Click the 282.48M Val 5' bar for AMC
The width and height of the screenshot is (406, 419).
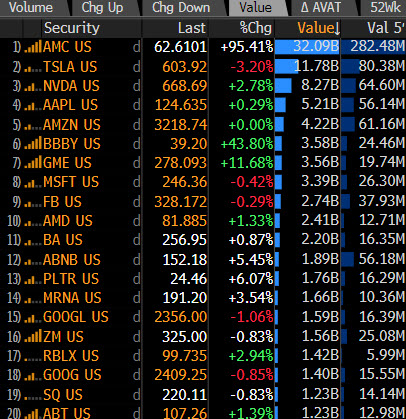374,47
